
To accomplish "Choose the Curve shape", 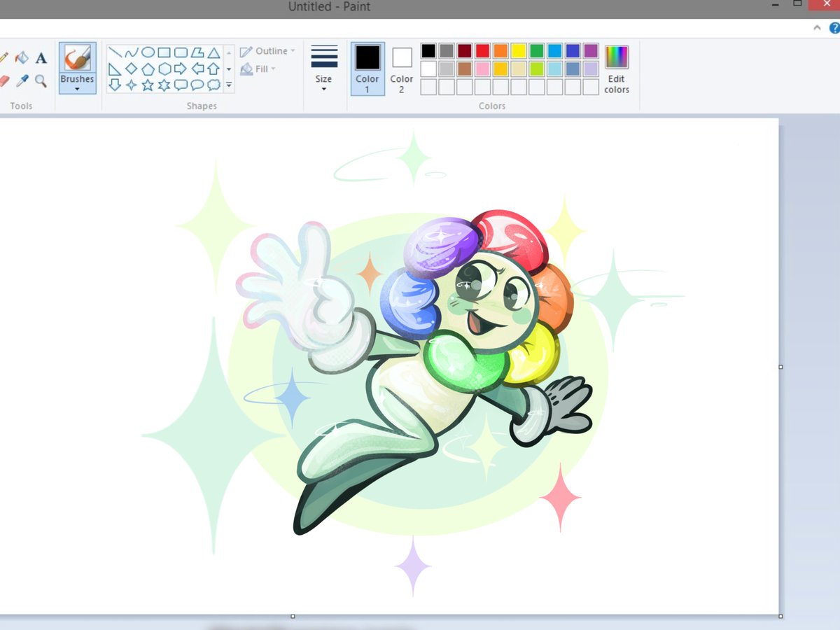I will pos(132,52).
